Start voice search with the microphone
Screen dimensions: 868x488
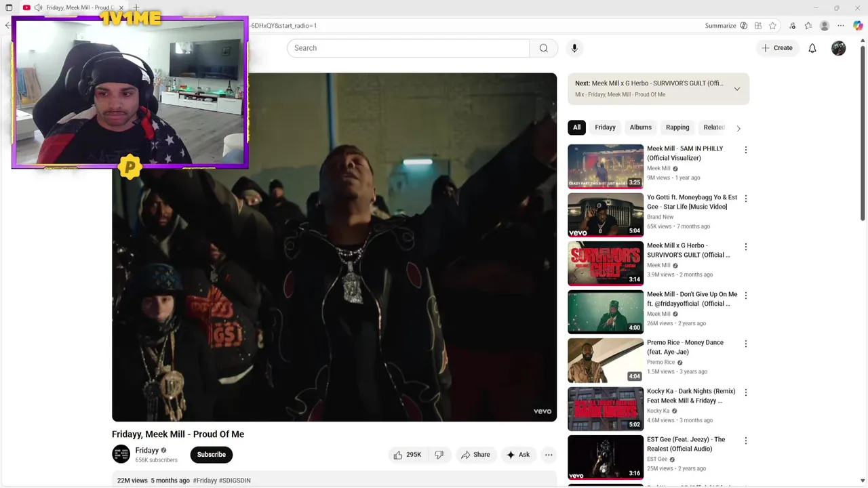(574, 48)
